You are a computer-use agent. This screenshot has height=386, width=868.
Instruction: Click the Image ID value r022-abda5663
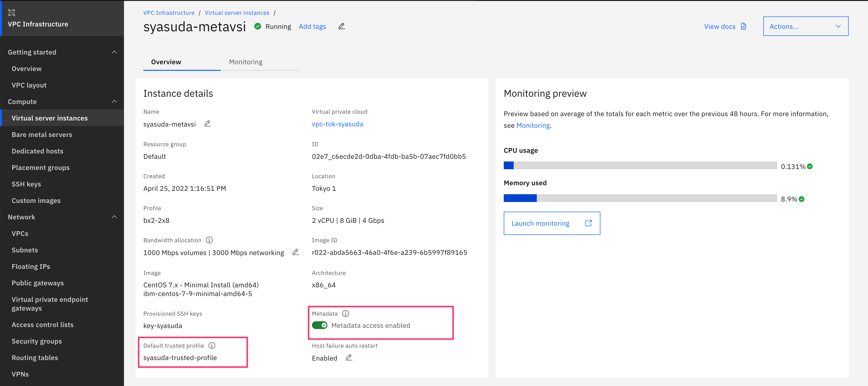pyautogui.click(x=389, y=252)
